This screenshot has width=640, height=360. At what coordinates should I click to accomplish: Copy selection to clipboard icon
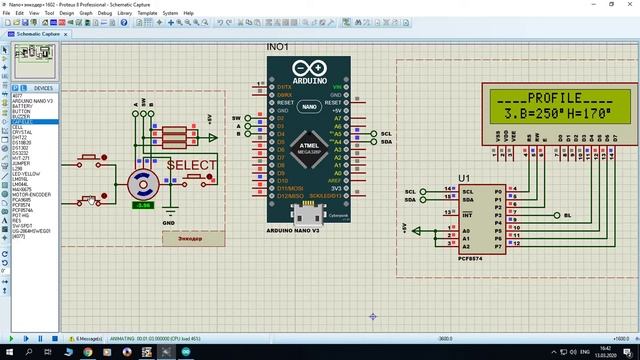coord(249,23)
